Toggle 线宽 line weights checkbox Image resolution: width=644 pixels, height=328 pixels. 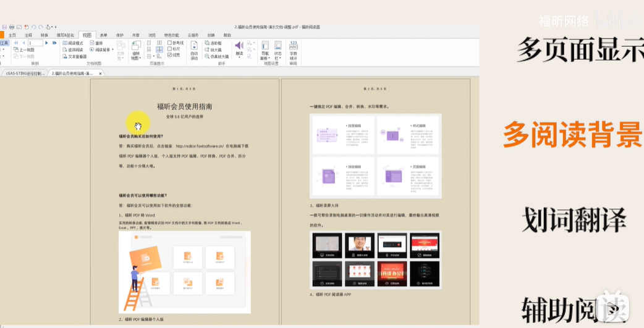(174, 55)
